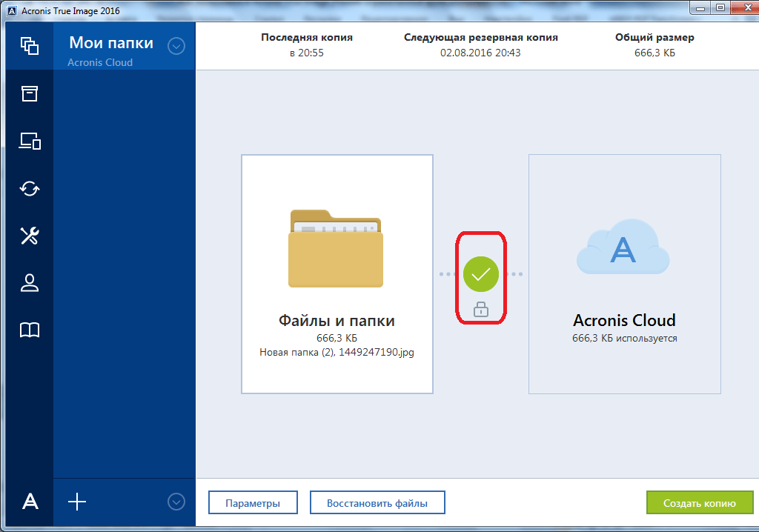Open the Help book icon
This screenshot has height=532, width=759.
30,330
